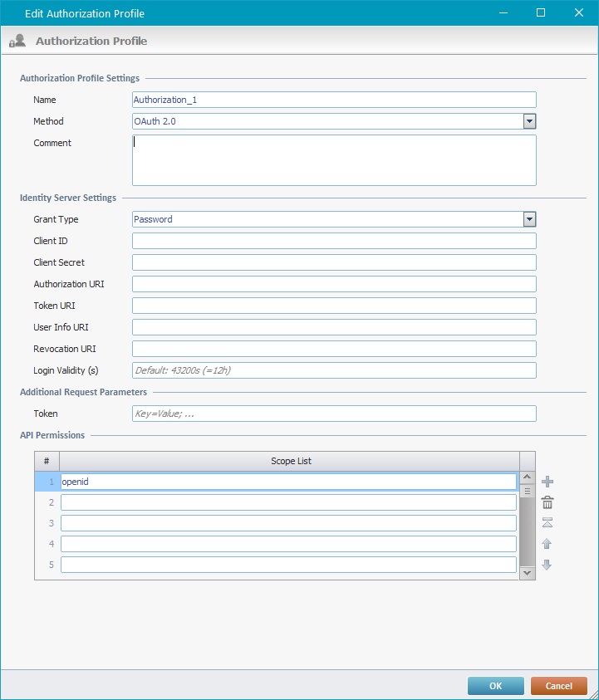Image resolution: width=599 pixels, height=700 pixels.
Task: Click the add scope plus icon
Action: [x=547, y=482]
